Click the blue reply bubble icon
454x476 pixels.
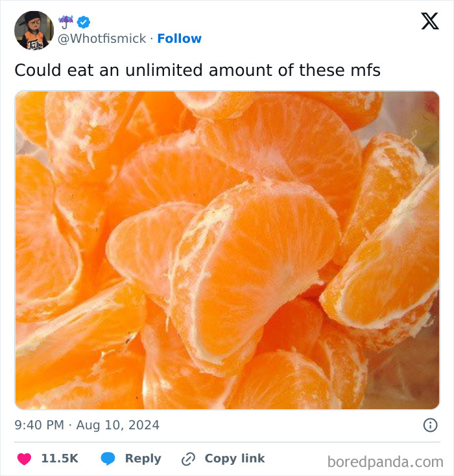click(108, 458)
